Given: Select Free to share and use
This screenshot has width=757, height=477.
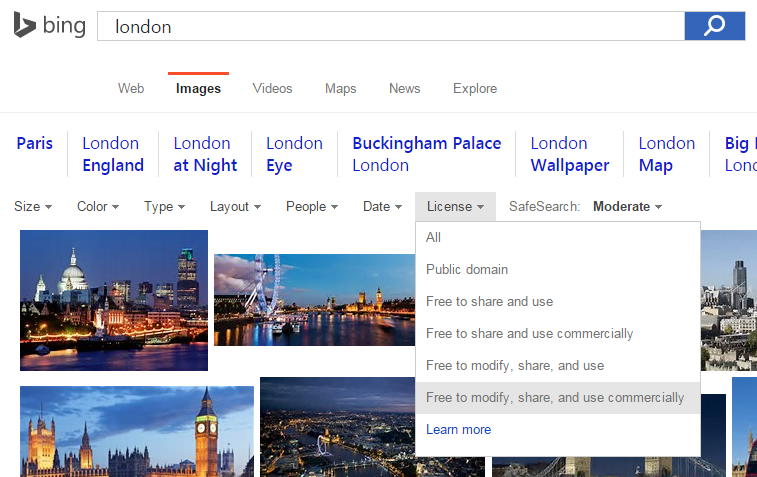Looking at the screenshot, I should point(558,301).
